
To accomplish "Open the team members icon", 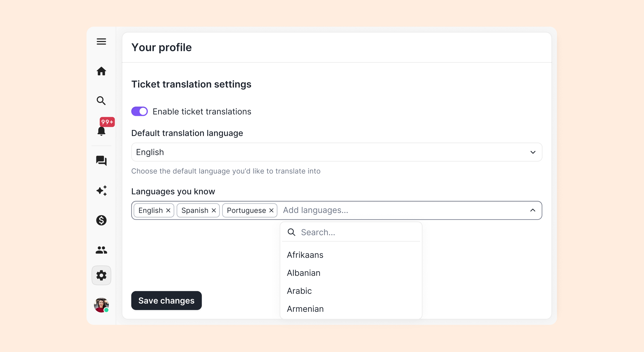I will click(101, 250).
